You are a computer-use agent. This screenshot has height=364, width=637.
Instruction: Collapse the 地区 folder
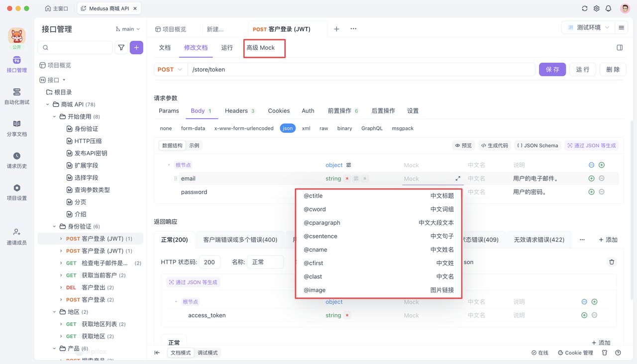[55, 312]
